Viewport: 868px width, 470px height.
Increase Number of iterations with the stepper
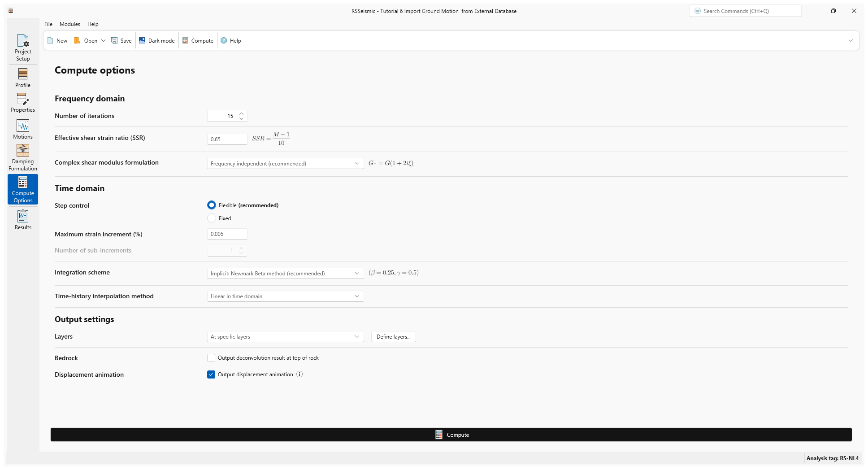point(241,113)
